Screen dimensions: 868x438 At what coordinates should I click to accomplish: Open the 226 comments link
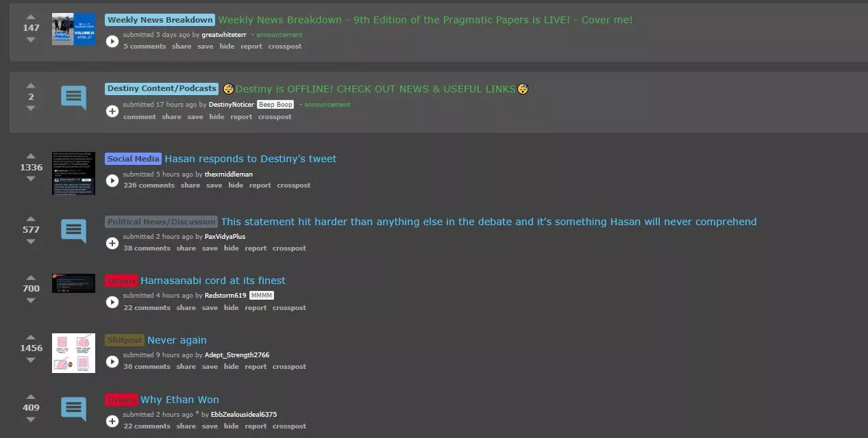(149, 185)
